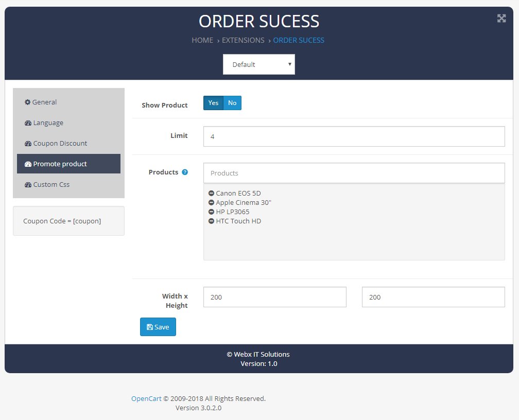Image resolution: width=519 pixels, height=420 pixels.
Task: Go to the HOME breadcrumb link
Action: pyautogui.click(x=202, y=40)
